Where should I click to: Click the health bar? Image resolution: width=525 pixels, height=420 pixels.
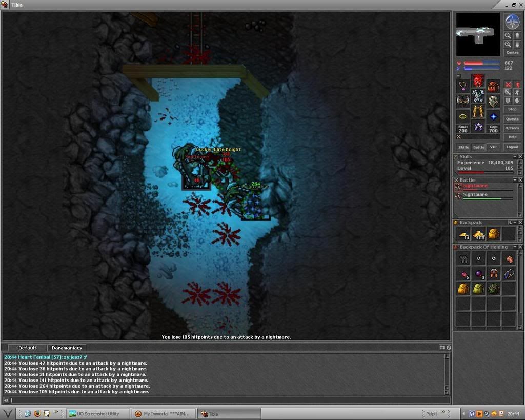pyautogui.click(x=481, y=63)
